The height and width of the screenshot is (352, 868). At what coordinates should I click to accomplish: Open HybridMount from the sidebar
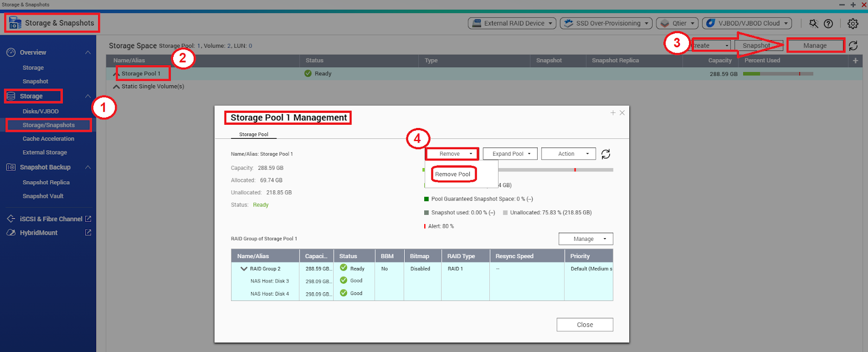[39, 233]
